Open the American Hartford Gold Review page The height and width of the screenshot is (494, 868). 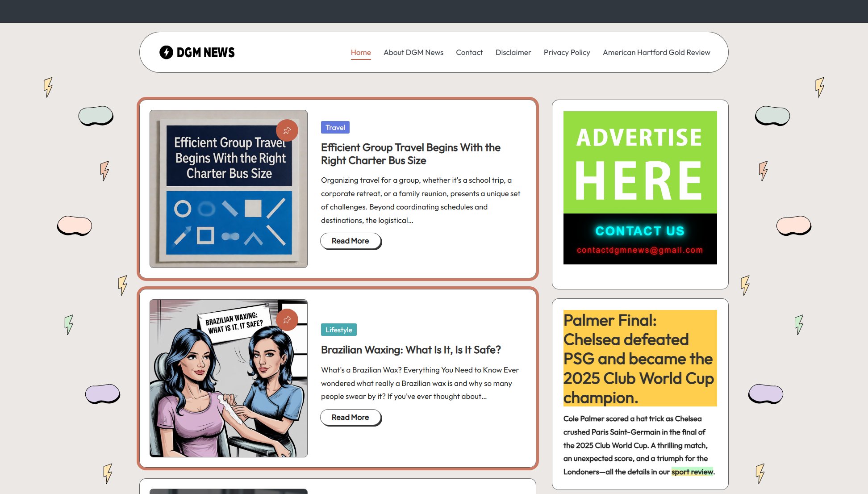point(656,52)
